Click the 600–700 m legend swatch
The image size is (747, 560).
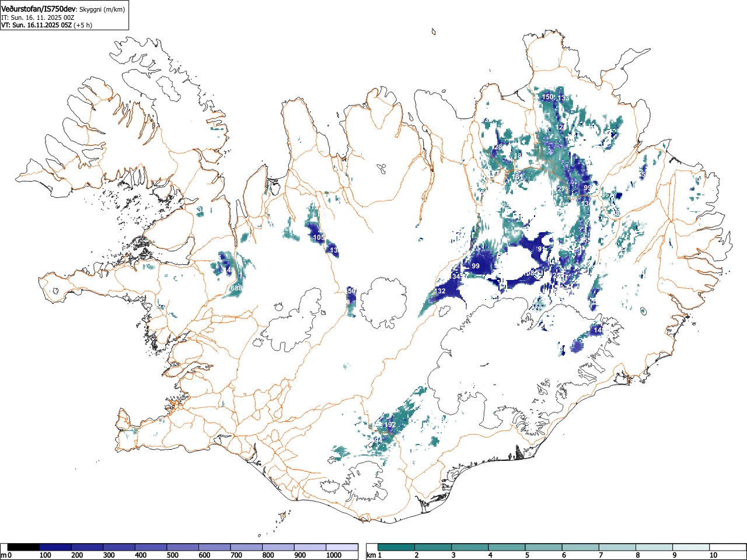click(215, 547)
